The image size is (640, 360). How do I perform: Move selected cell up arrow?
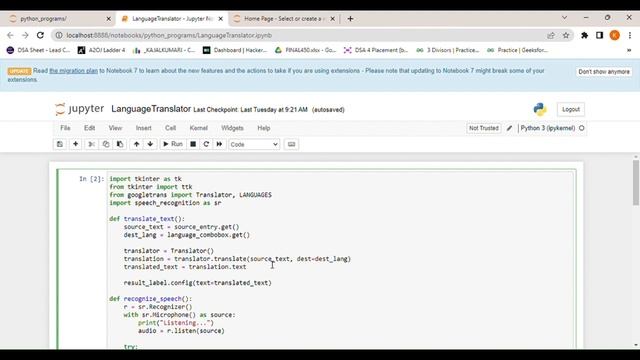136,144
